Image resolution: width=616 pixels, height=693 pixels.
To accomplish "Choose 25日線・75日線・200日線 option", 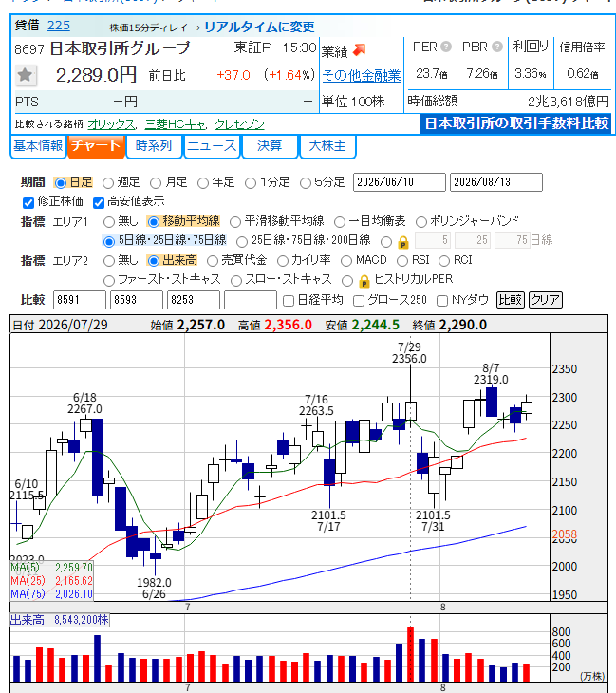I will [x=242, y=242].
